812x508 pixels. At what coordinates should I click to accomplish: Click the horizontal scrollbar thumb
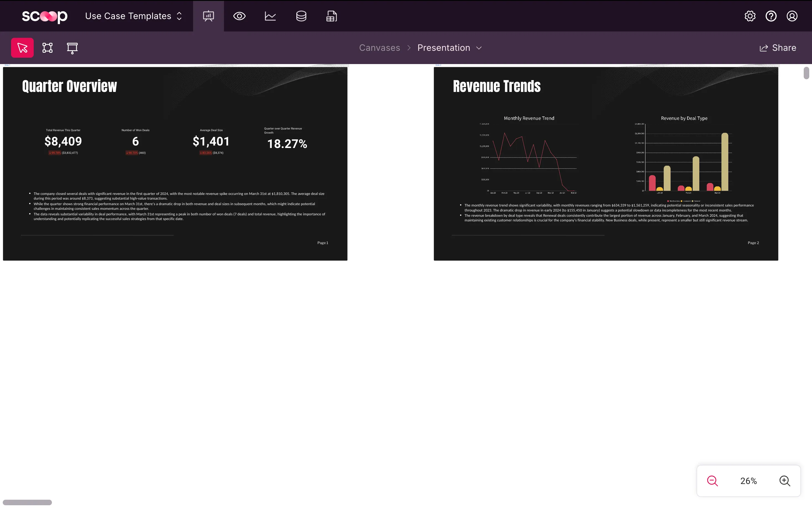(x=27, y=502)
